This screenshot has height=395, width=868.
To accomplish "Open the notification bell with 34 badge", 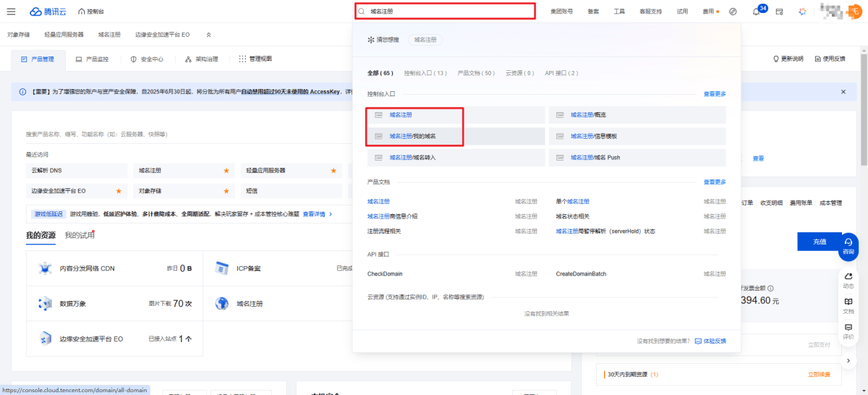I will [x=756, y=12].
